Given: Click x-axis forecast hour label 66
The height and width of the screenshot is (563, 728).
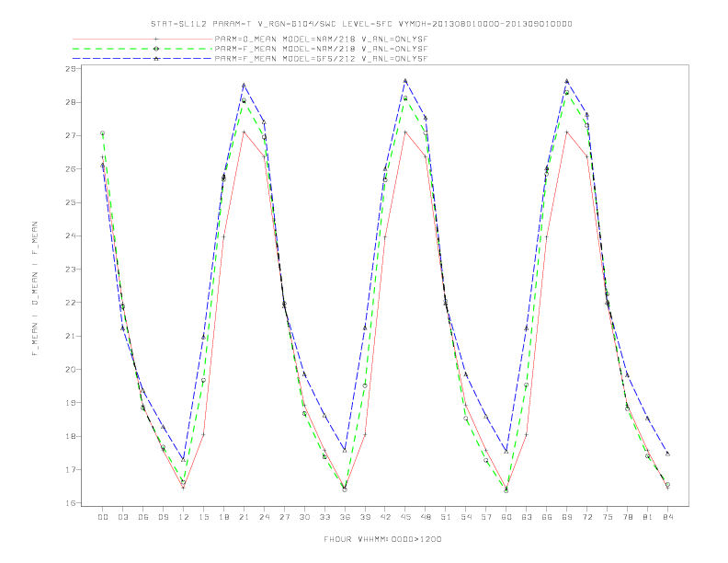Looking at the screenshot, I should pos(547,517).
